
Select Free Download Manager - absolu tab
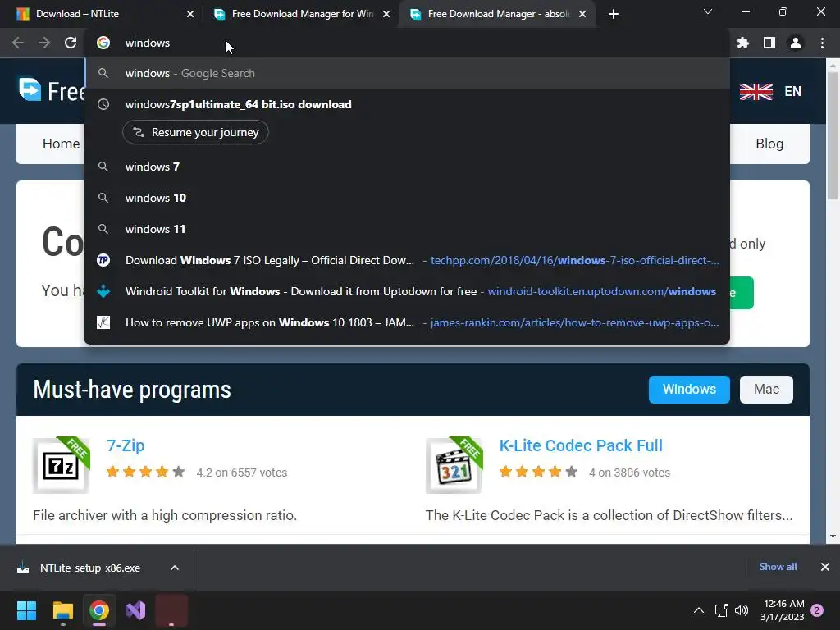(498, 14)
